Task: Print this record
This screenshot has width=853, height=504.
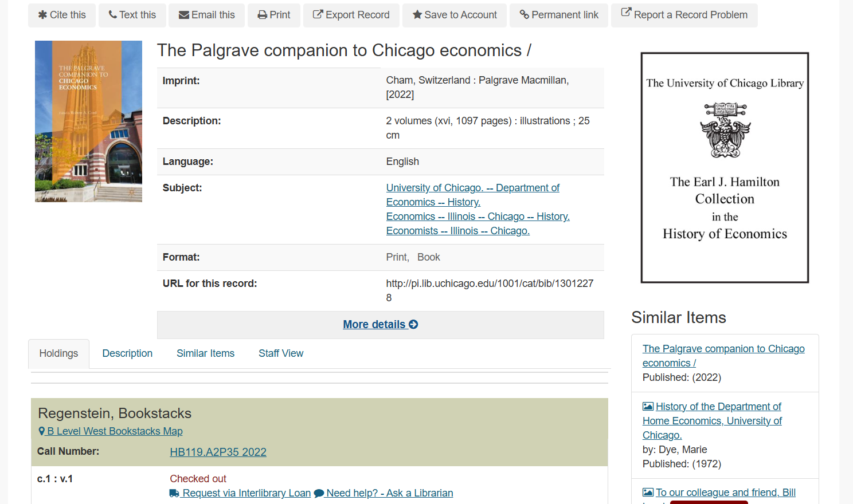Action: point(273,15)
